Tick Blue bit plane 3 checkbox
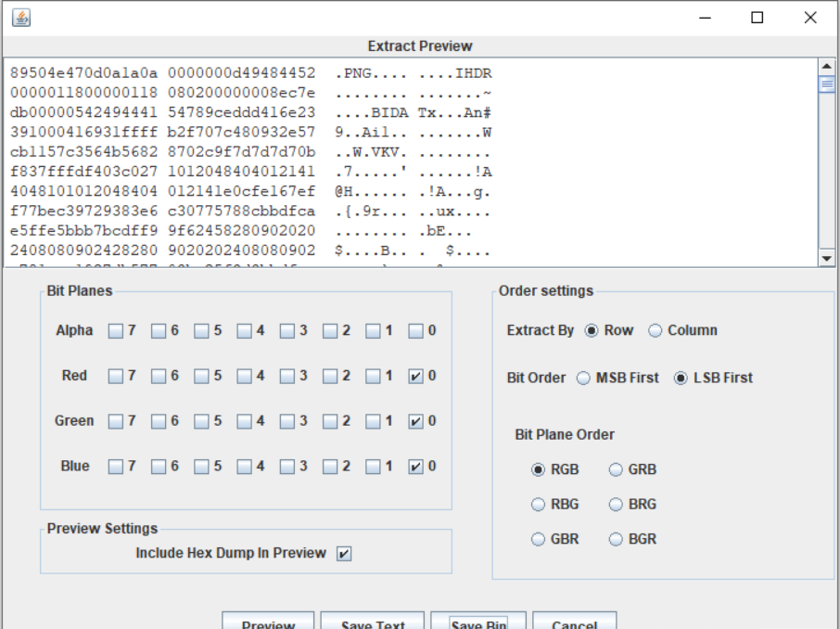The height and width of the screenshot is (629, 840). 287,467
